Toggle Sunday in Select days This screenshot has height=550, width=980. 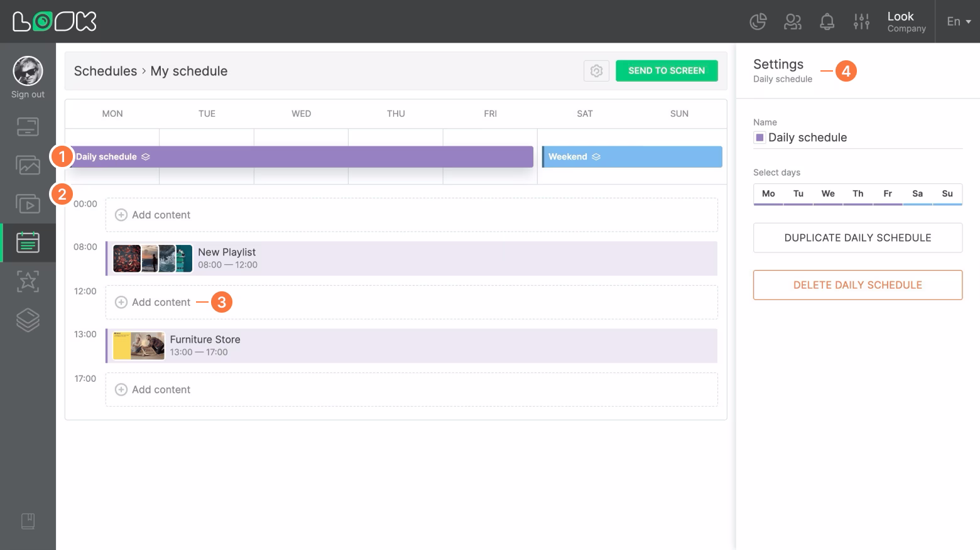pyautogui.click(x=947, y=194)
